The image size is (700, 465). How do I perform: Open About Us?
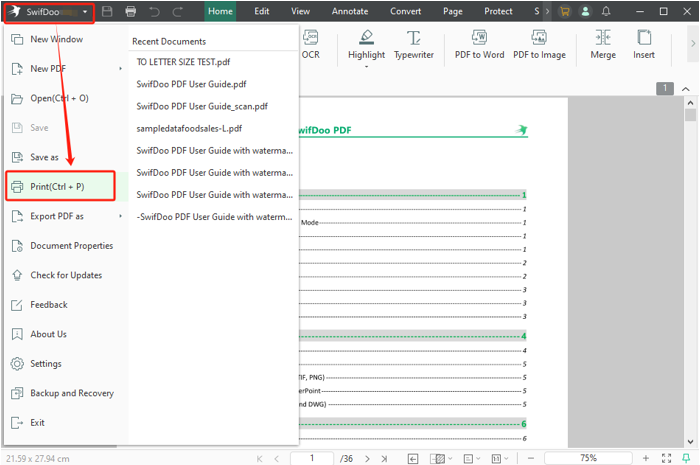point(64,334)
